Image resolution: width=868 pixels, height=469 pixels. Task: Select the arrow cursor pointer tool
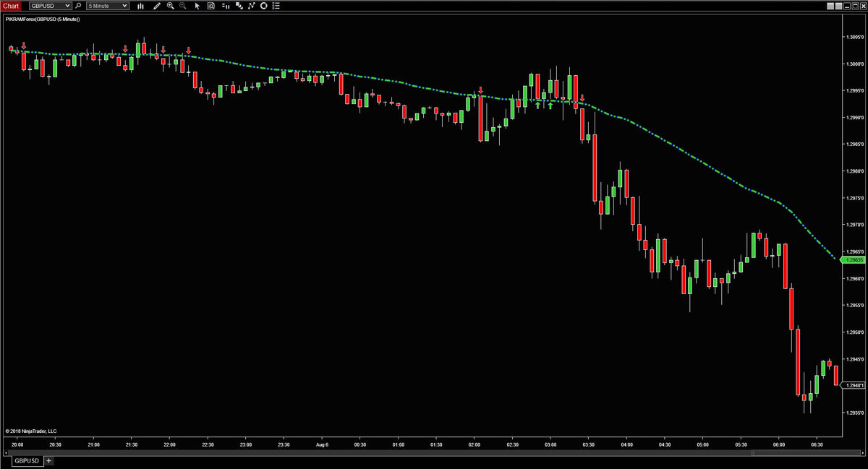(x=197, y=6)
